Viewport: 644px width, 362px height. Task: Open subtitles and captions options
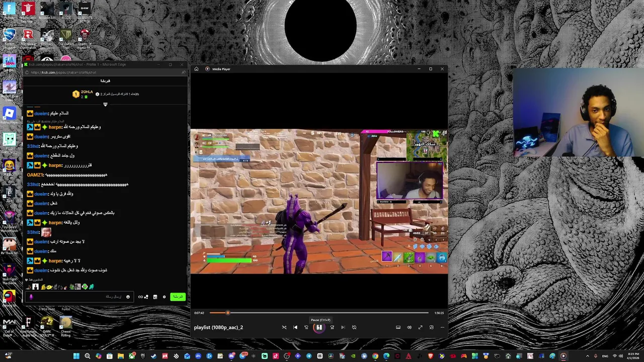[x=398, y=327]
